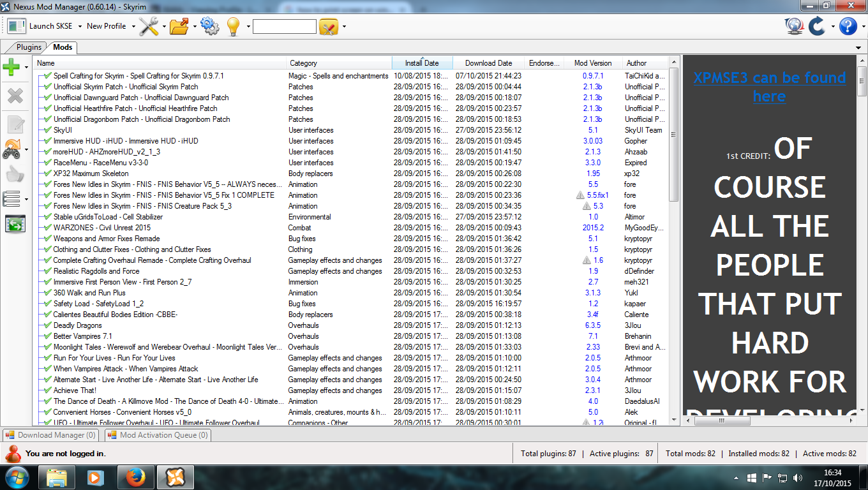Click the tagging controller icon in sidebar

point(12,149)
